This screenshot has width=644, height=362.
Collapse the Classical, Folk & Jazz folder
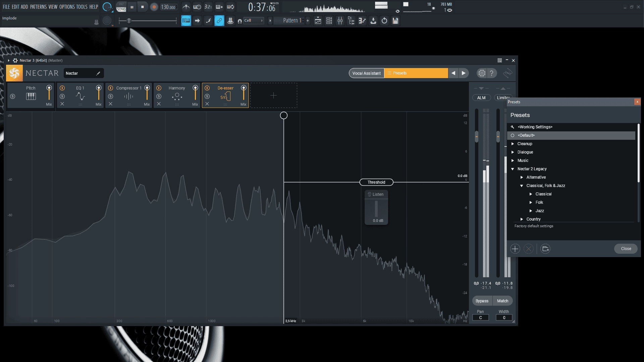point(522,186)
